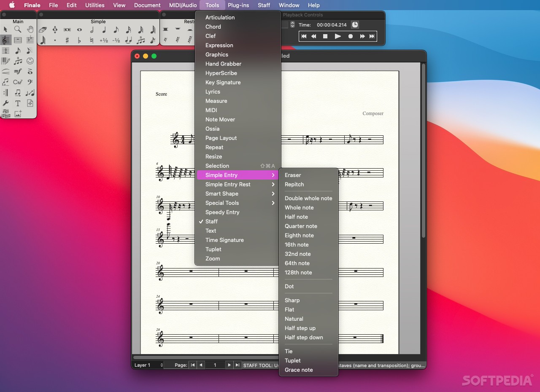This screenshot has height=392, width=540.
Task: Select the Flat accidental in Simple palette
Action: click(x=79, y=40)
